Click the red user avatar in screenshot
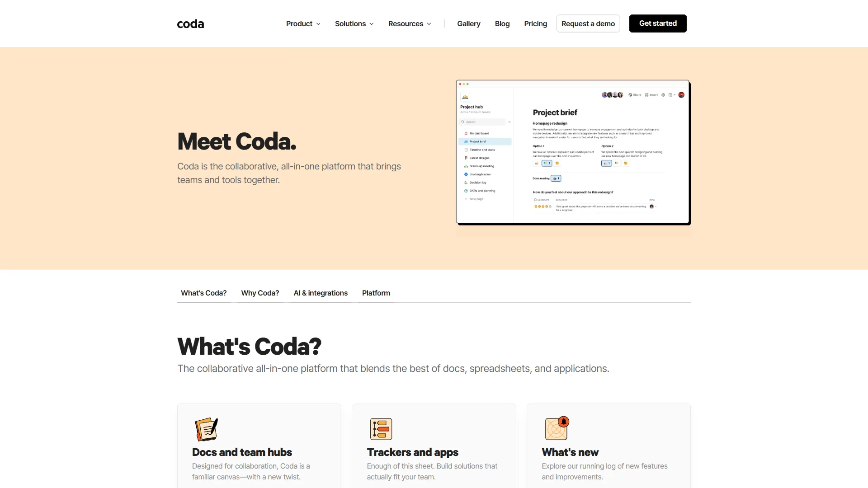 681,95
